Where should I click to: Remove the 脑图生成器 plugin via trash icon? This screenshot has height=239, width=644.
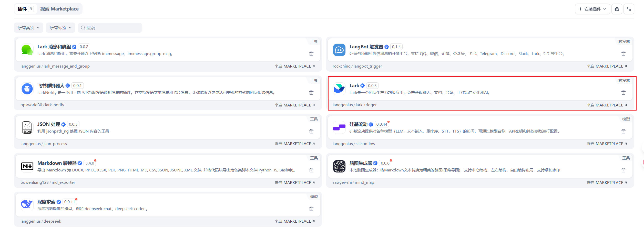(623, 170)
